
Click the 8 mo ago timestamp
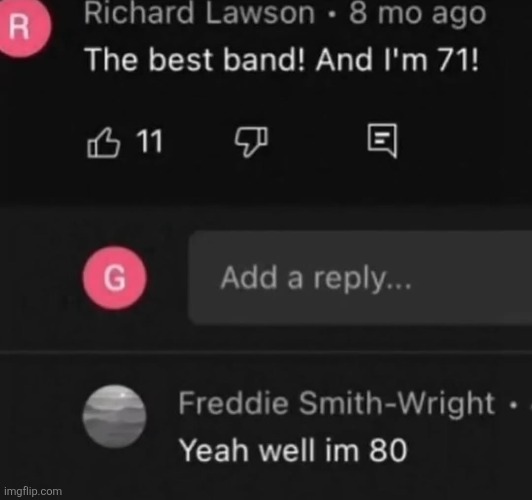tap(418, 14)
